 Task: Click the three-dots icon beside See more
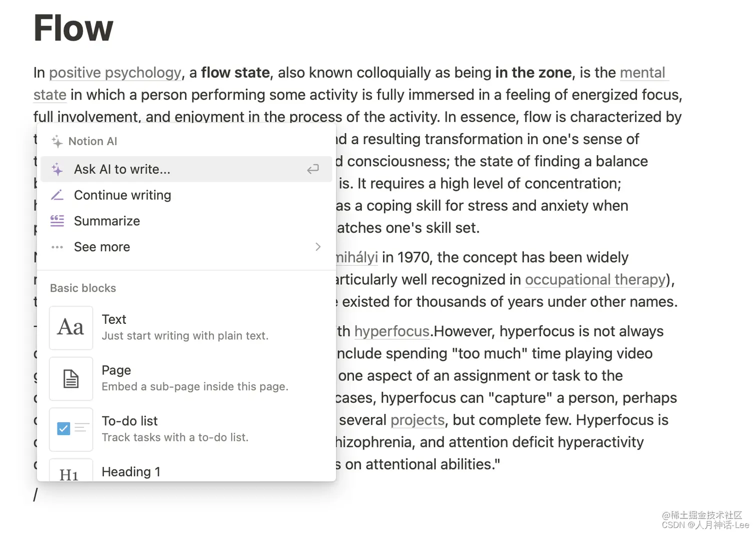[x=57, y=247]
